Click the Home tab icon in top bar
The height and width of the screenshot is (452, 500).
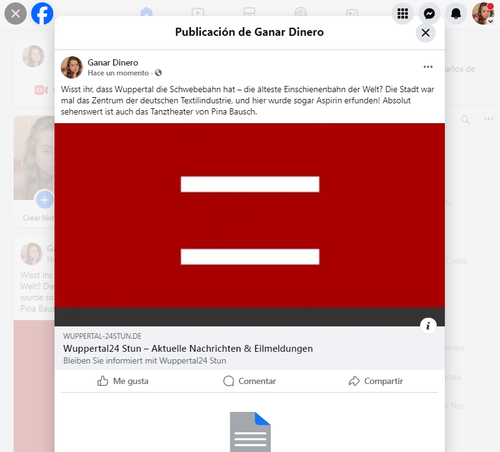[146, 13]
